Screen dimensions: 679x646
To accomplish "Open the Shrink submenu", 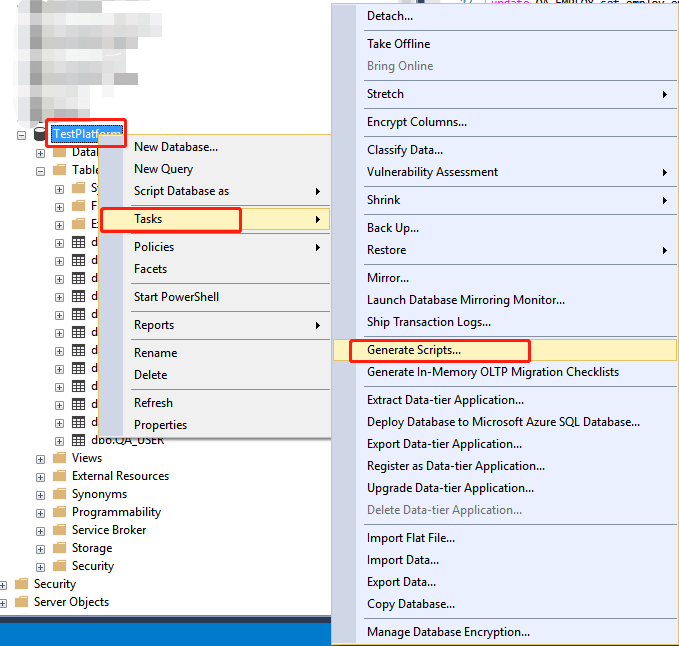I will pos(504,200).
